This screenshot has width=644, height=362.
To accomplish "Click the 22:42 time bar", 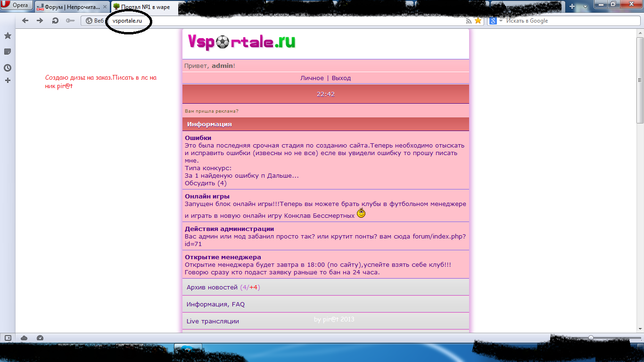I will tap(326, 94).
